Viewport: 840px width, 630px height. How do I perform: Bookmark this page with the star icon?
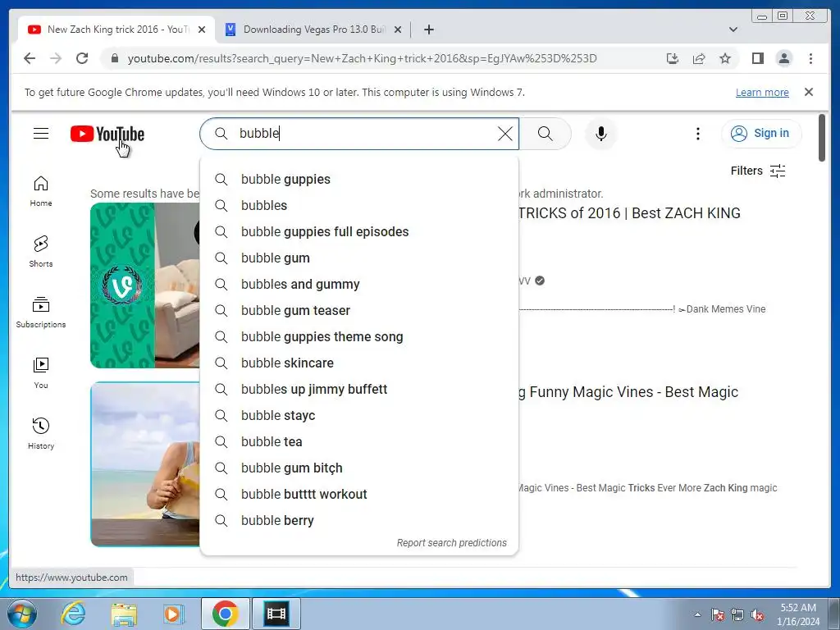725,58
